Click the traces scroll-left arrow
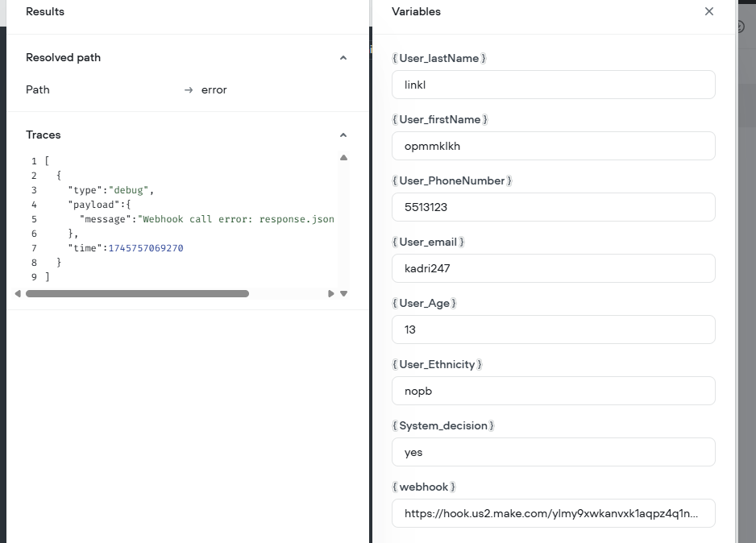Viewport: 756px width, 543px height. point(18,293)
